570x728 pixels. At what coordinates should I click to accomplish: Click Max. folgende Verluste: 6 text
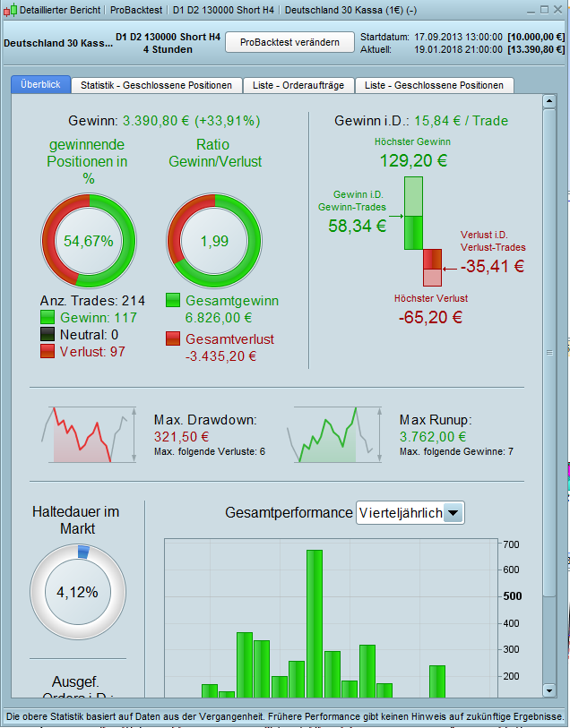pos(210,451)
